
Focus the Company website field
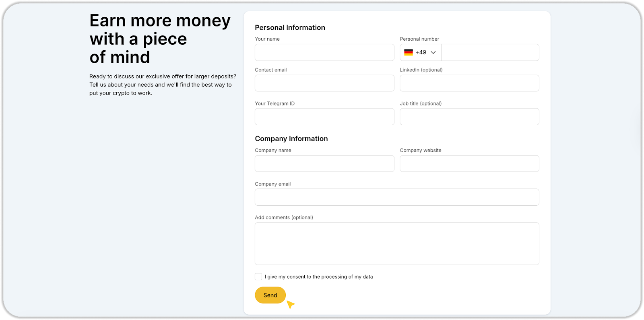click(x=469, y=163)
